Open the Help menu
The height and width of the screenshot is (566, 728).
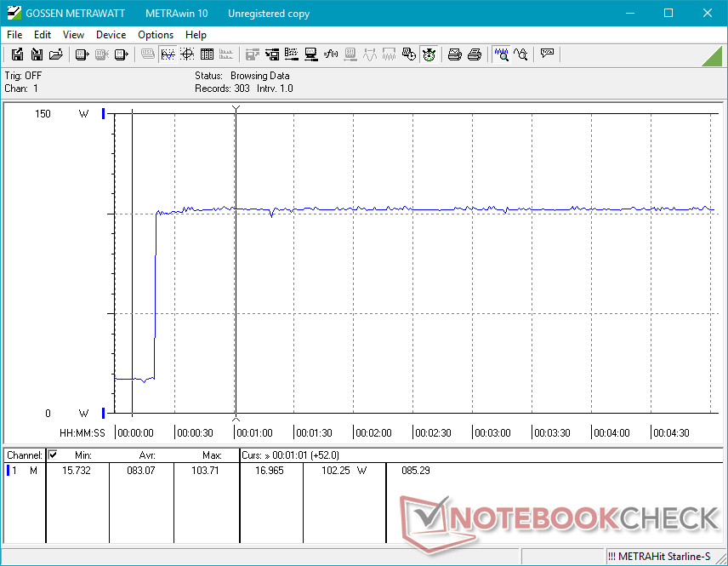196,35
